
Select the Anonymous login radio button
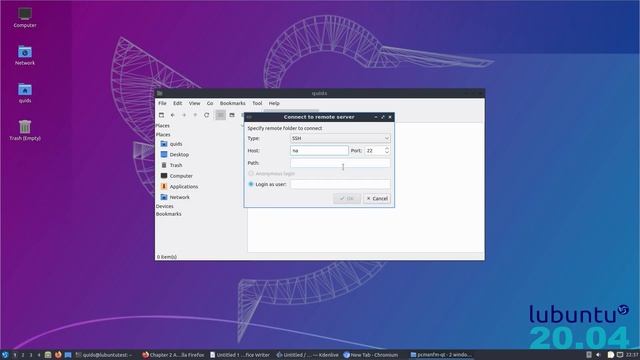[x=251, y=173]
